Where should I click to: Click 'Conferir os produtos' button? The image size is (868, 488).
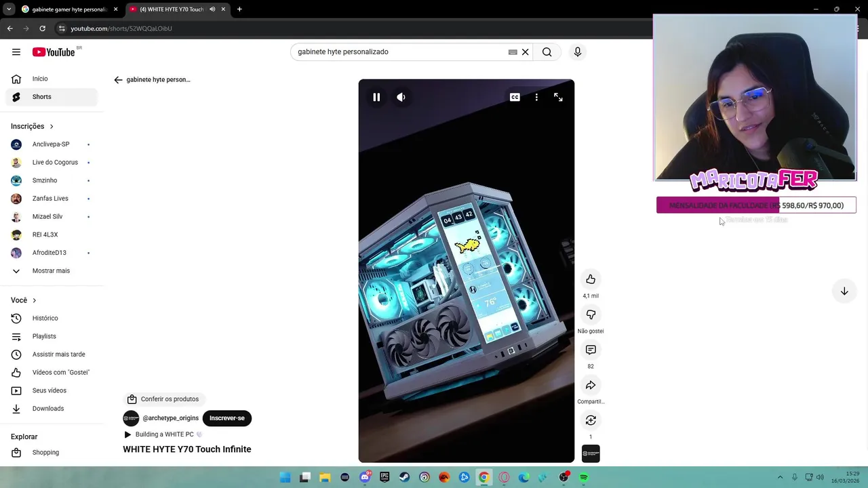(x=164, y=399)
